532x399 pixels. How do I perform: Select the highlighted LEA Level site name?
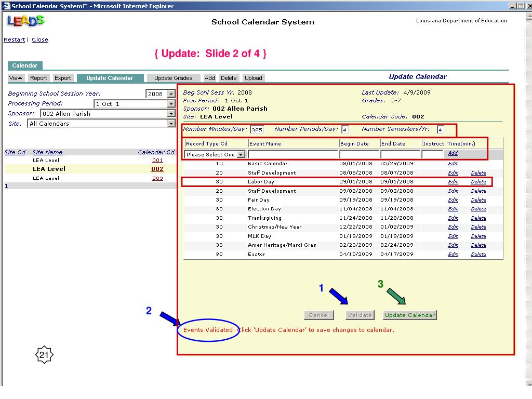(x=49, y=169)
